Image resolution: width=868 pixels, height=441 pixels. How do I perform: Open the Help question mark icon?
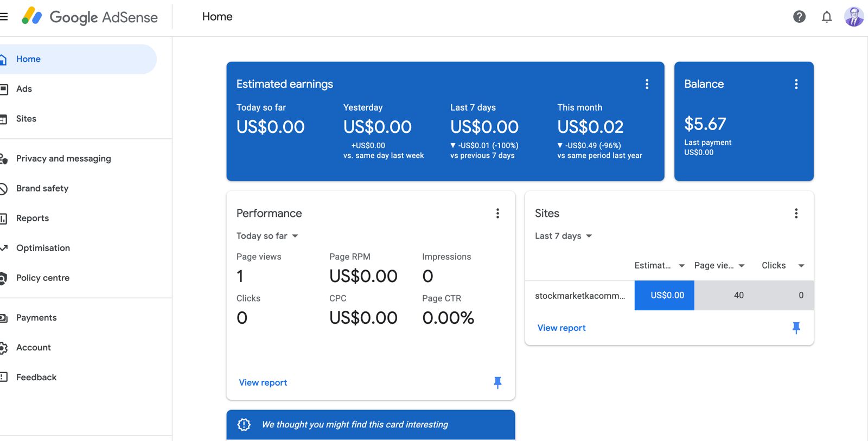pyautogui.click(x=799, y=17)
